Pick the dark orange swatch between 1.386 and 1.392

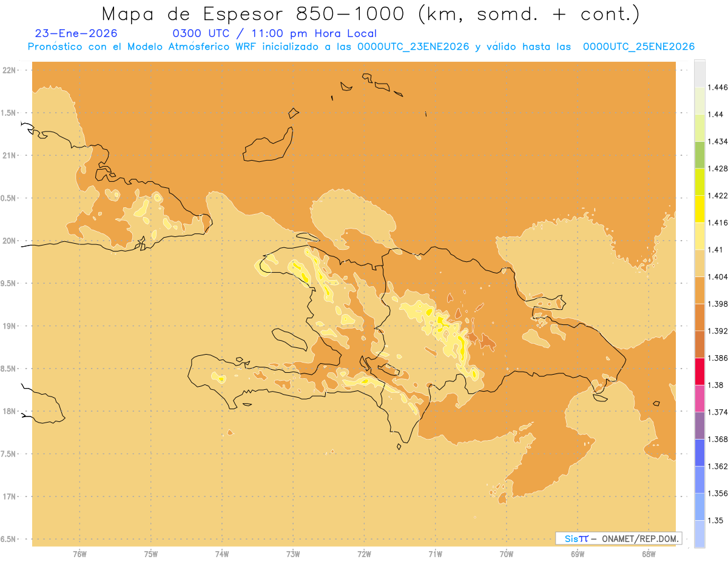[699, 344]
